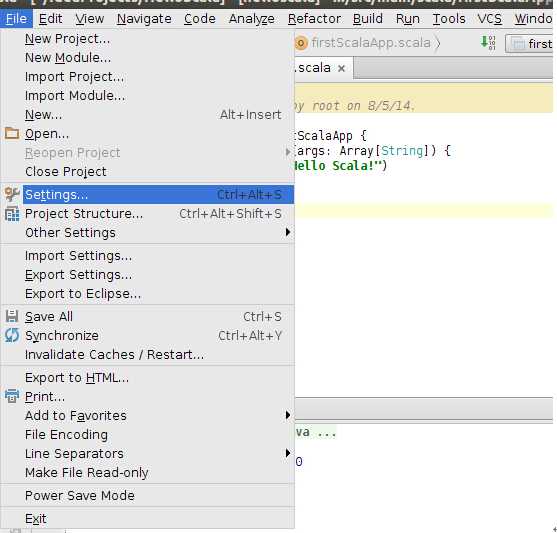
Task: Close the .scala editor tab
Action: [341, 68]
